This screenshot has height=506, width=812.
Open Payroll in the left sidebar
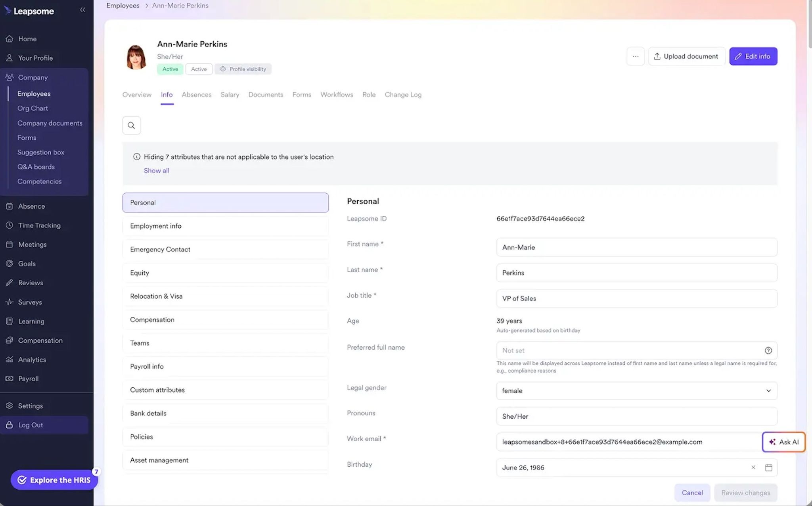(28, 379)
